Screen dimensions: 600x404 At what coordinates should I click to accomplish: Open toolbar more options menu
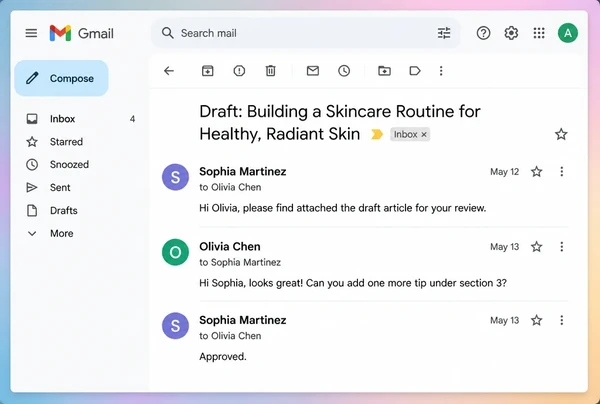tap(441, 71)
